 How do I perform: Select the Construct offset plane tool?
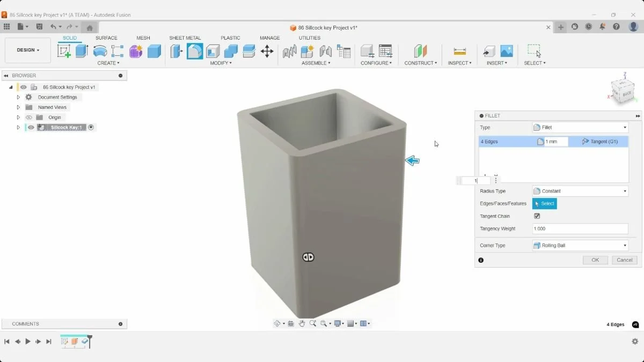tap(420, 51)
